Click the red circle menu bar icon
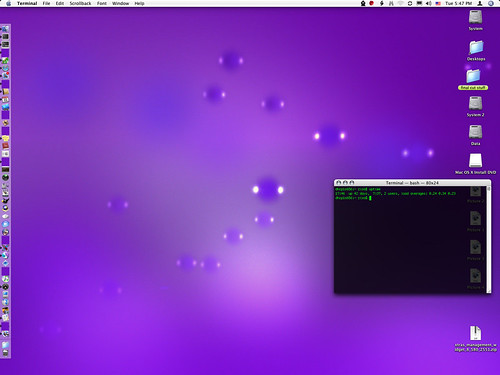This screenshot has height=375, width=500. (372, 3)
